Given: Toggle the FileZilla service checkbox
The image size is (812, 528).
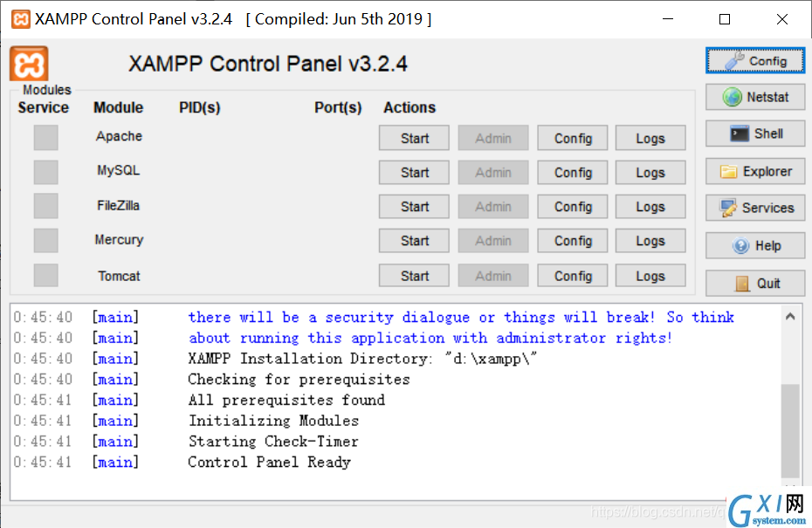Looking at the screenshot, I should coord(46,206).
